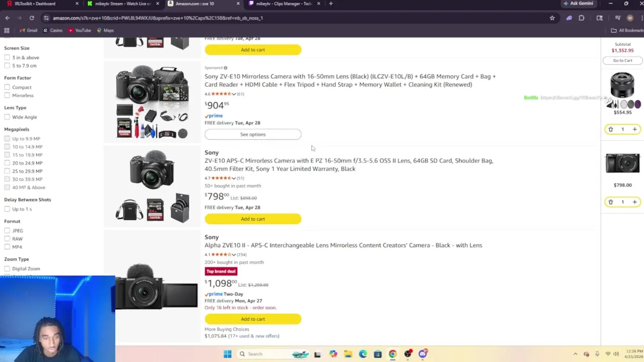Open the Casino bookmark

pos(52,30)
